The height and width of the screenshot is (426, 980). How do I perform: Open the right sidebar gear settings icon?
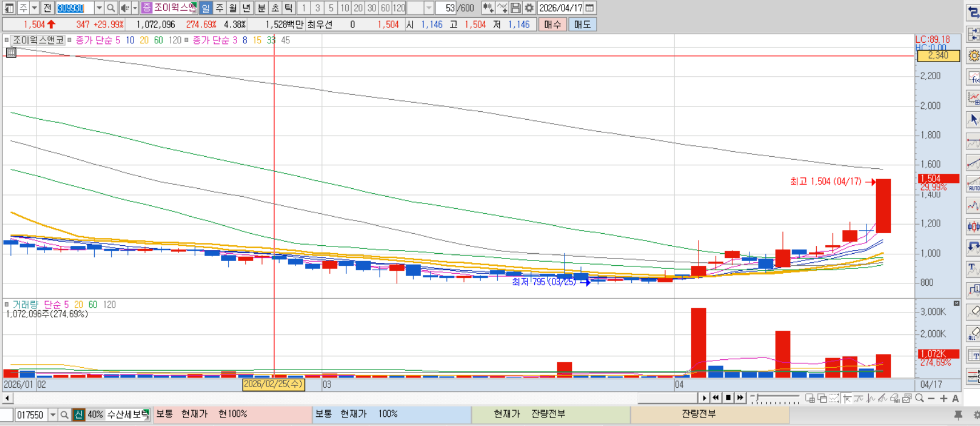point(973,56)
